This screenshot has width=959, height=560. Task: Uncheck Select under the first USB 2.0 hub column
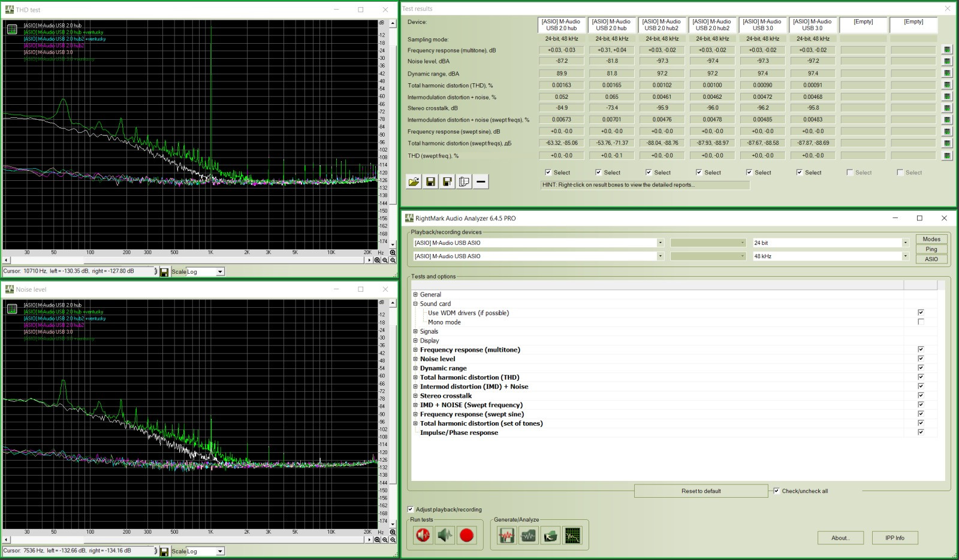[548, 172]
